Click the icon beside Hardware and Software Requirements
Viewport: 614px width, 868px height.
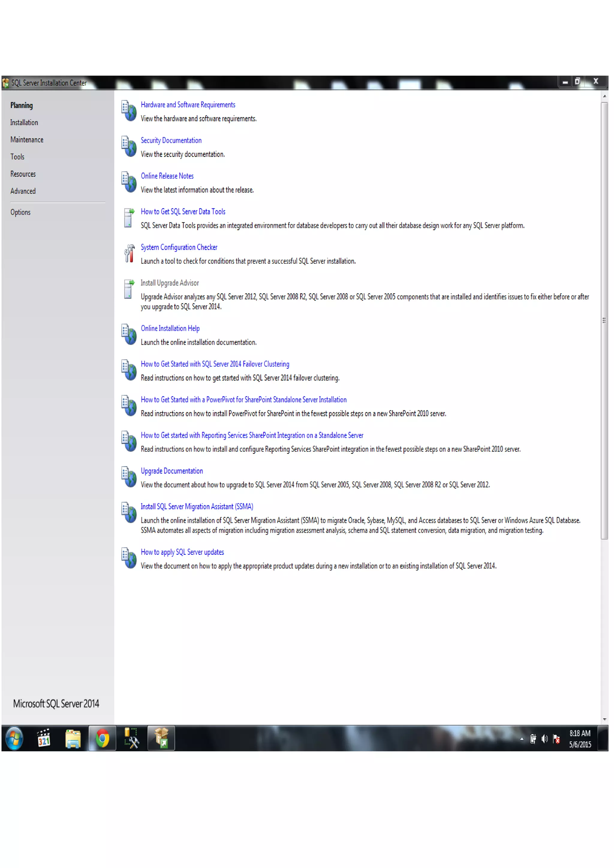click(129, 111)
